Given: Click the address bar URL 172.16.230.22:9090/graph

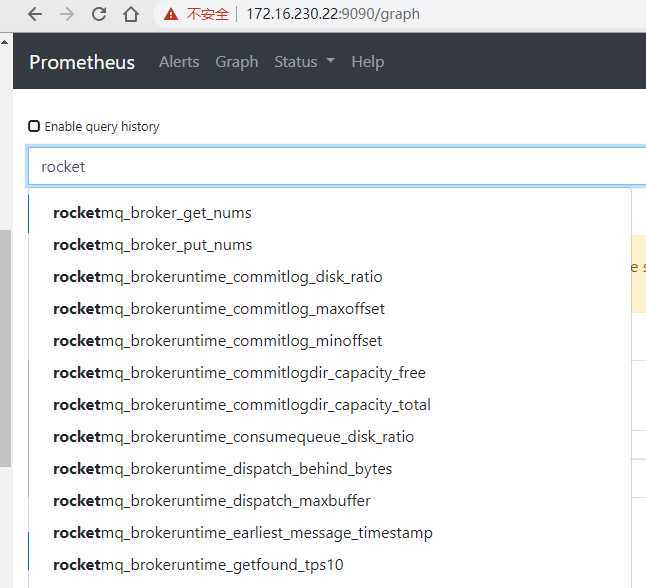Looking at the screenshot, I should pyautogui.click(x=333, y=14).
